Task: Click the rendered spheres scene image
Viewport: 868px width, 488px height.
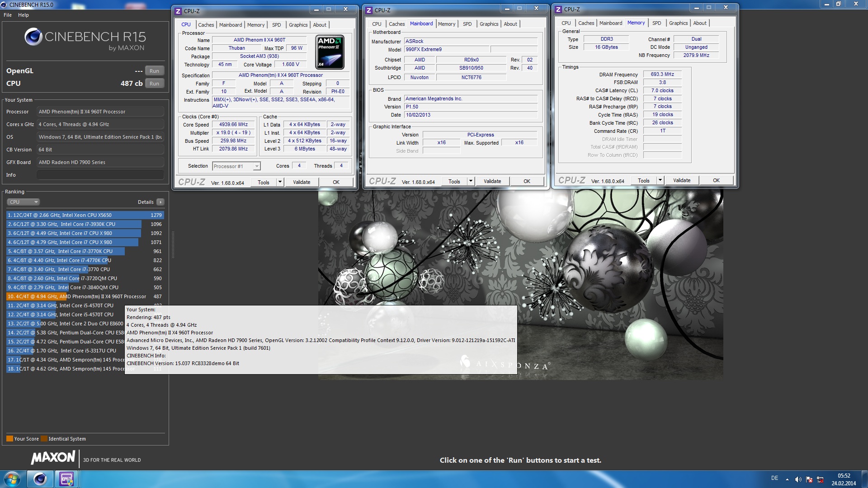Action: [x=521, y=285]
